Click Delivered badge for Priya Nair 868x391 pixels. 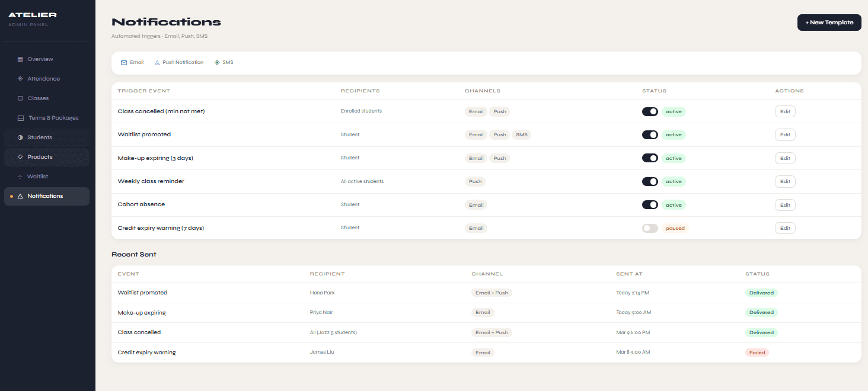pyautogui.click(x=761, y=312)
